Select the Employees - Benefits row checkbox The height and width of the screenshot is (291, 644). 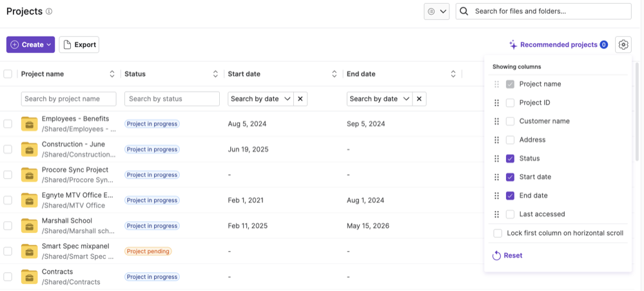8,124
